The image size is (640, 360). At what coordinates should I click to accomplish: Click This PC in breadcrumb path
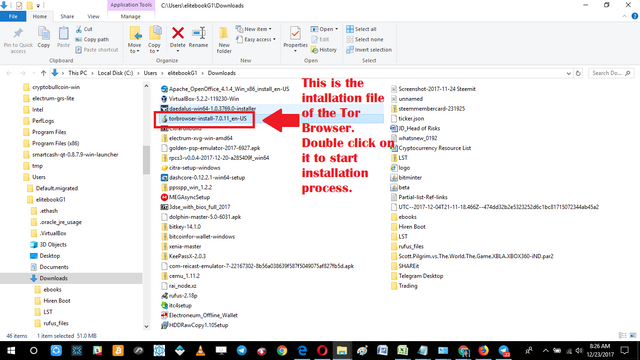[x=78, y=73]
